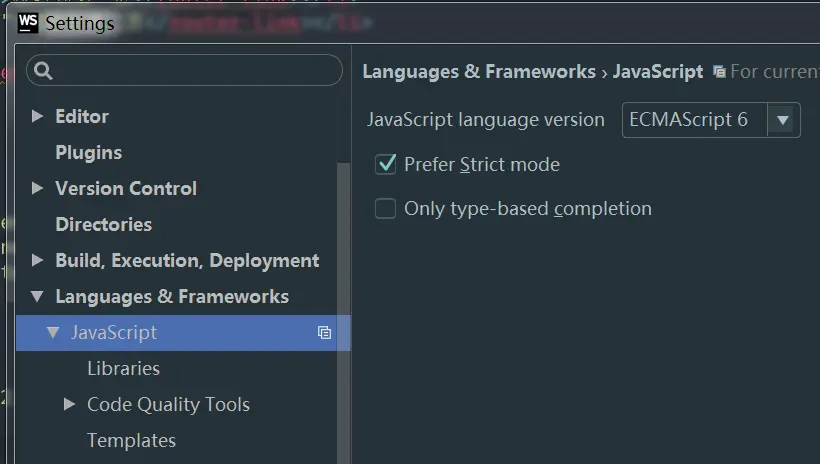The image size is (820, 464).
Task: Select Templates under JavaScript
Action: pos(131,440)
